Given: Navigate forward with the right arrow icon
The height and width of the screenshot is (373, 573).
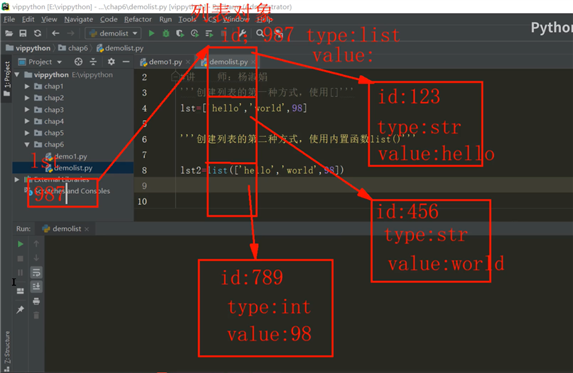Looking at the screenshot, I should 71,34.
